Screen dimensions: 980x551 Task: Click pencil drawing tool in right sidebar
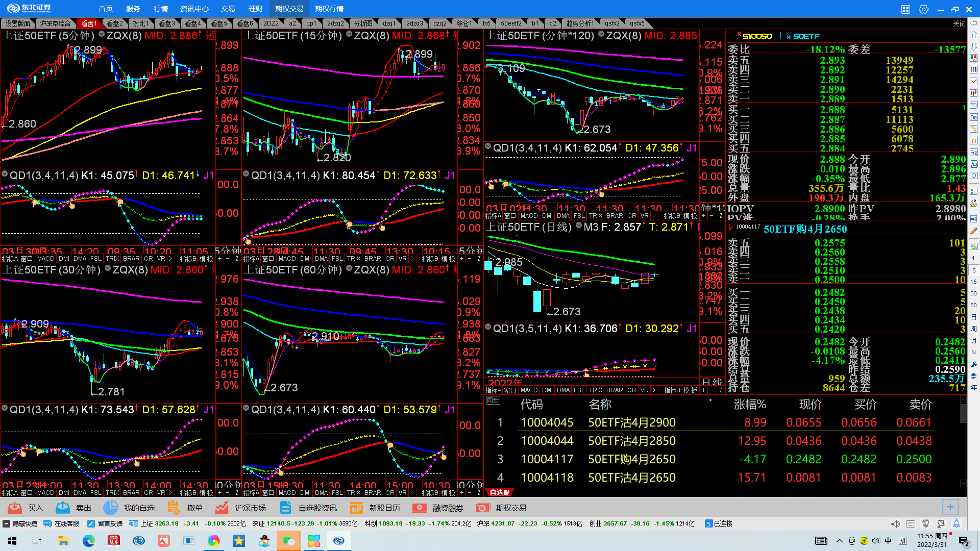(973, 231)
